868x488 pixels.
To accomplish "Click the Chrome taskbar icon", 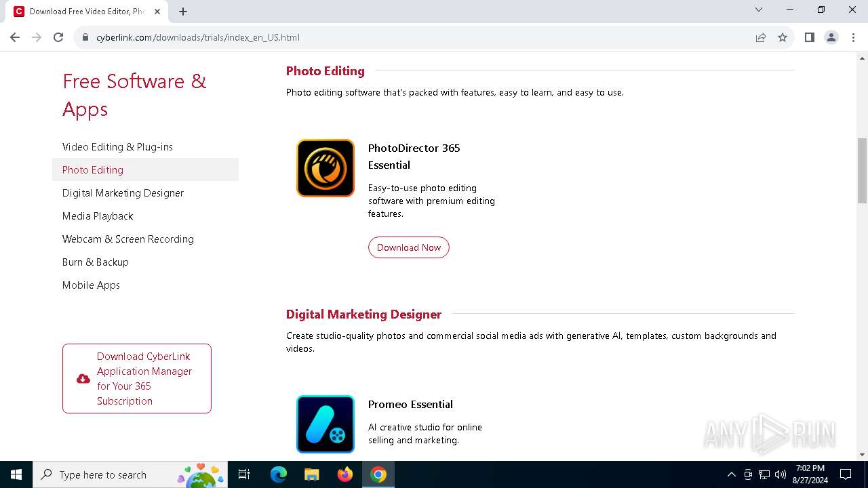I will [378, 474].
